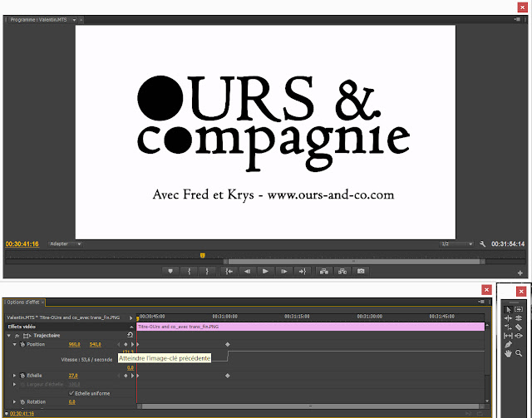532x418 pixels.
Task: Collapse the Position property
Action: click(15, 344)
